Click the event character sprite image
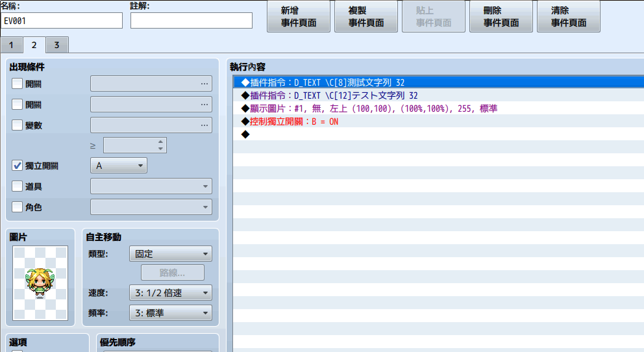Screen dimensions: 644x352 pyautogui.click(x=40, y=283)
